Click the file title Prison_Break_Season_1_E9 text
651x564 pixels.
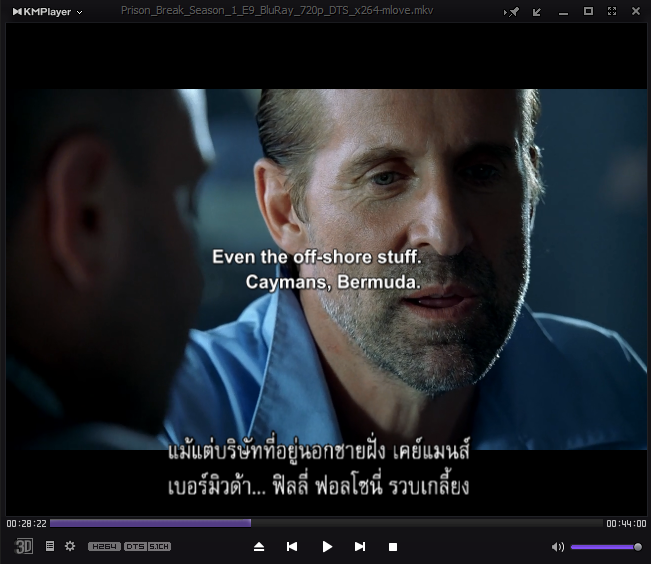pos(277,10)
